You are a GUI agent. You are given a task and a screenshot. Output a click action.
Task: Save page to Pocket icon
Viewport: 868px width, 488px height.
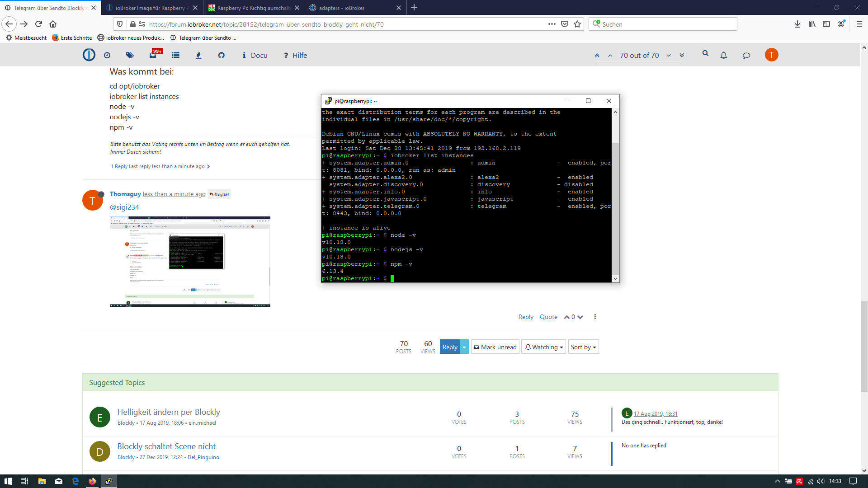tap(565, 24)
